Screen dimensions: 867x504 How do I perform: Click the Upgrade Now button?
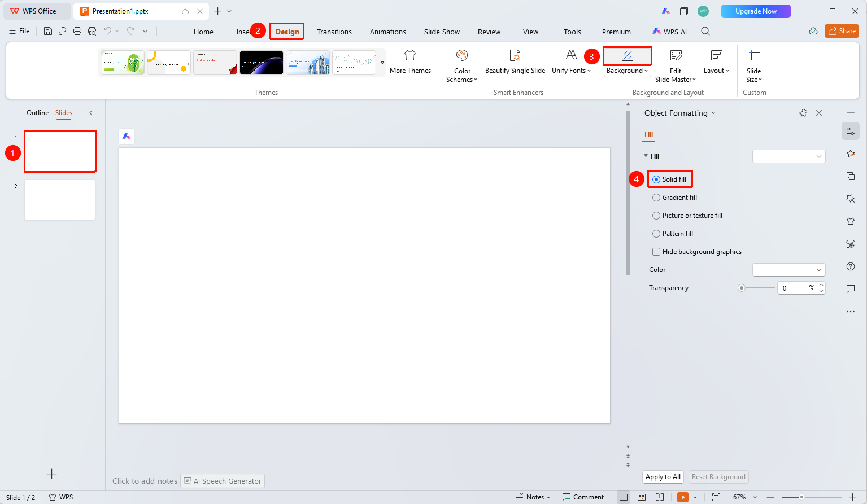(756, 11)
